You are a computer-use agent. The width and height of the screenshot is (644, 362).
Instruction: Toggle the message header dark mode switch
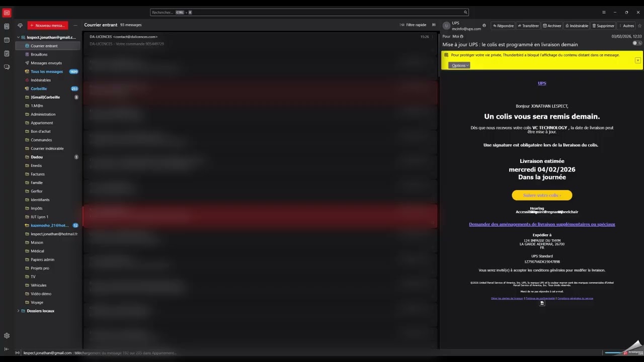point(637,43)
